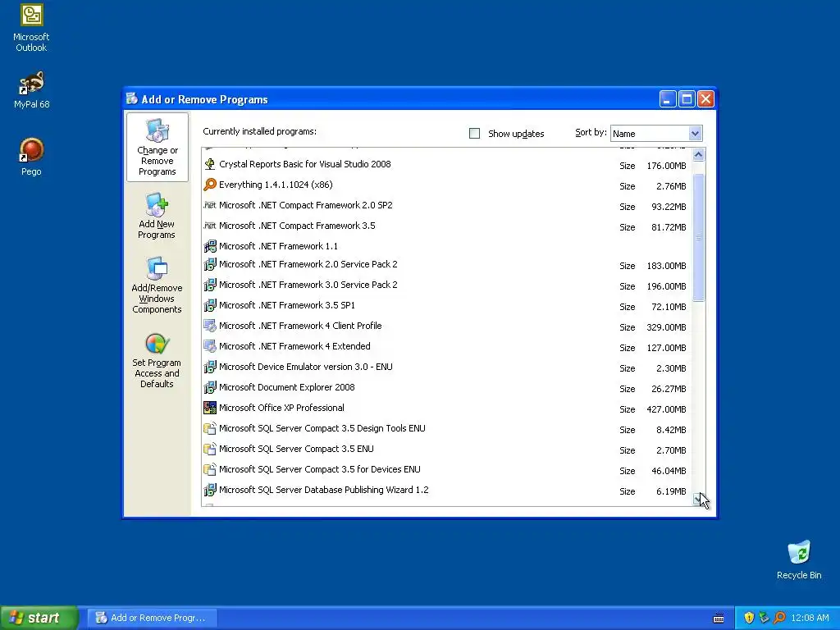
Task: Click the .NET Compact Framework 3.5 icon
Action: pos(210,226)
